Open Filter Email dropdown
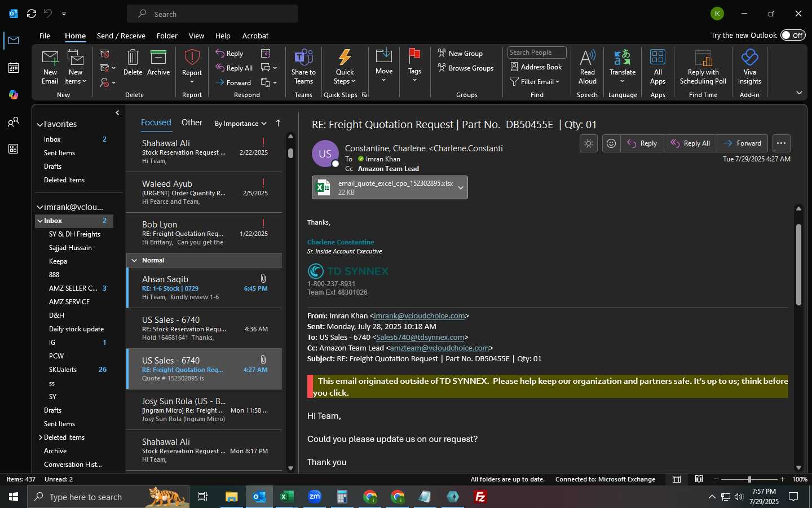The height and width of the screenshot is (508, 812). [535, 82]
